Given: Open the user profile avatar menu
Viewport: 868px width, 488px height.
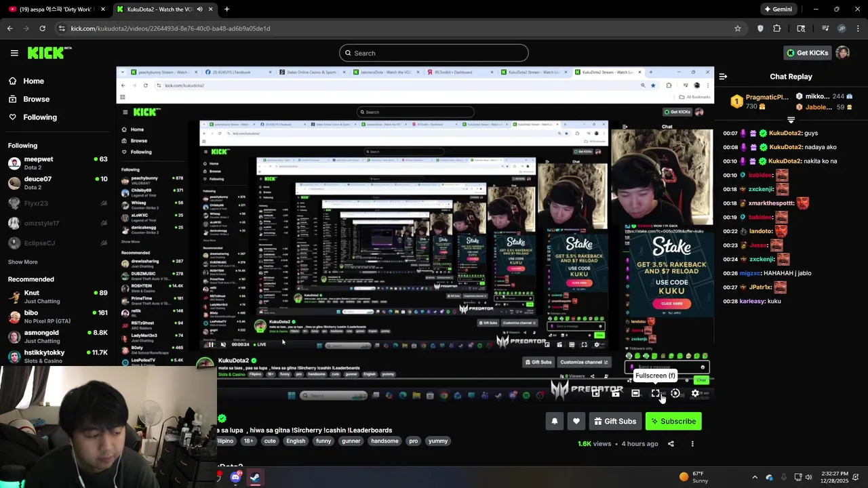Looking at the screenshot, I should (x=842, y=53).
